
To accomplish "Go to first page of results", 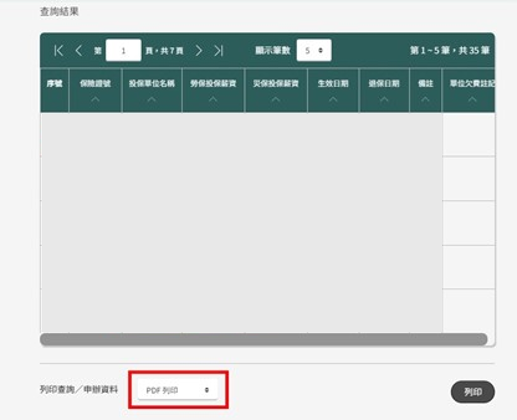I will point(59,50).
